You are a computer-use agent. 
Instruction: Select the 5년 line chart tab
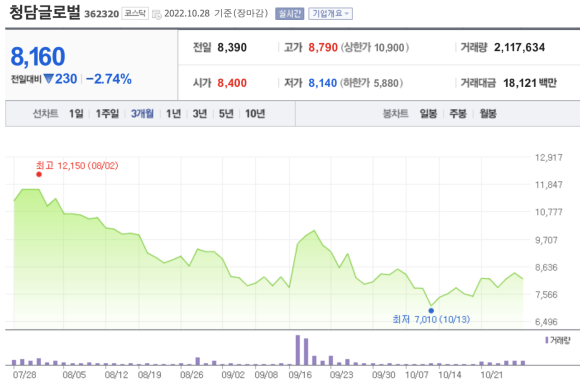point(226,114)
